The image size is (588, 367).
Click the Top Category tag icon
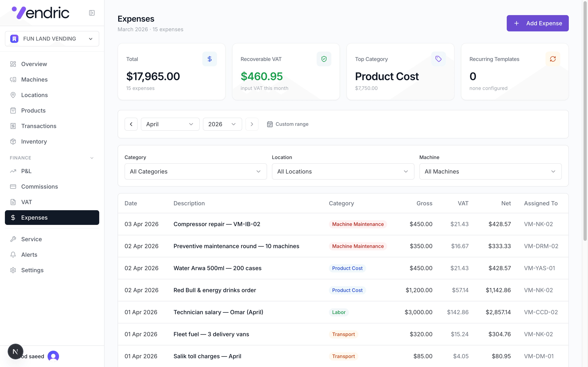click(x=438, y=59)
